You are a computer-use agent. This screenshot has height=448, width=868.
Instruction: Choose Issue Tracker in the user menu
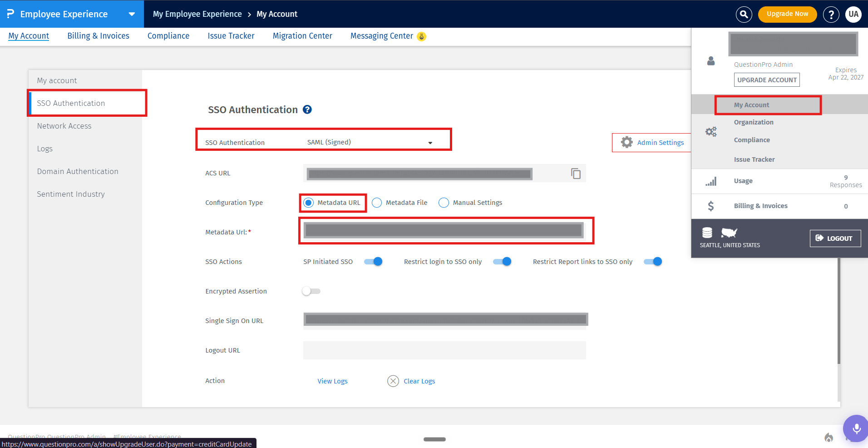point(754,159)
